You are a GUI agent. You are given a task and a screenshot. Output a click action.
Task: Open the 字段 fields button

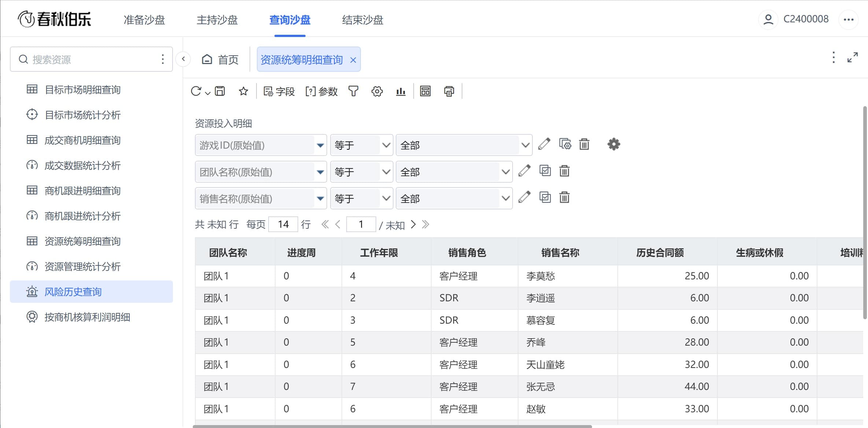tap(279, 91)
